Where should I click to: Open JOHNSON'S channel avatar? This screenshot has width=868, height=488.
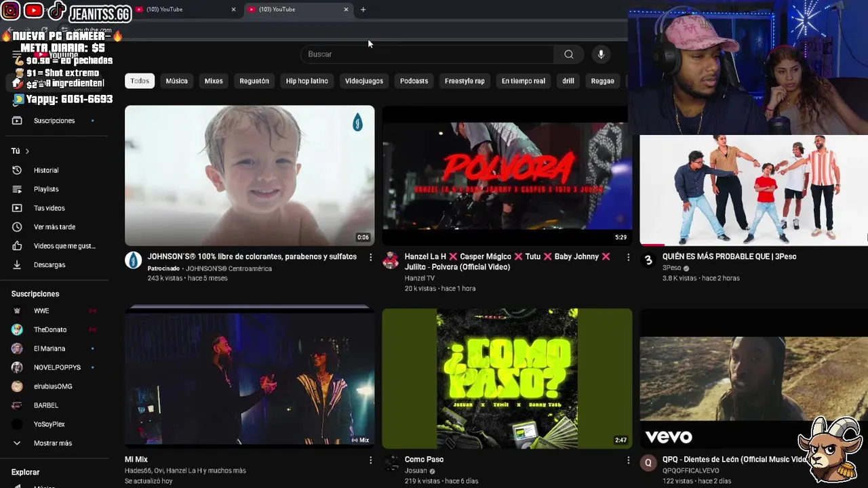(133, 260)
